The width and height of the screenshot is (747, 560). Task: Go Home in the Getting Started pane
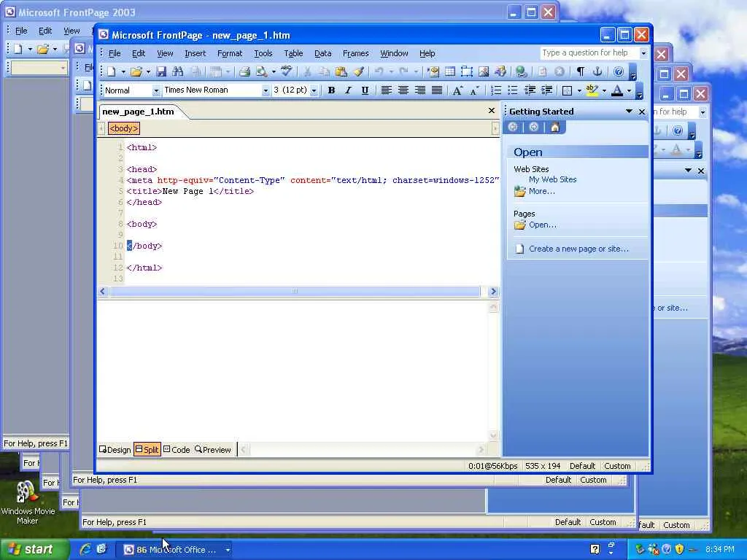click(x=555, y=127)
